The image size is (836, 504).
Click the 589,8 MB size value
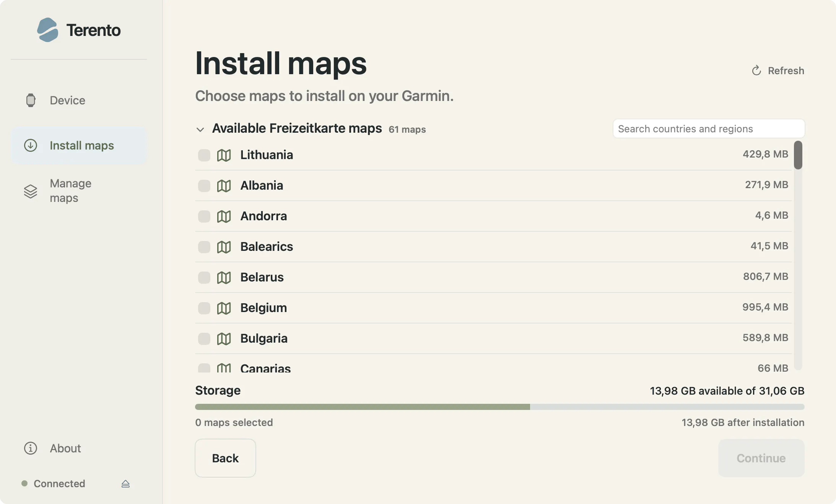(765, 338)
